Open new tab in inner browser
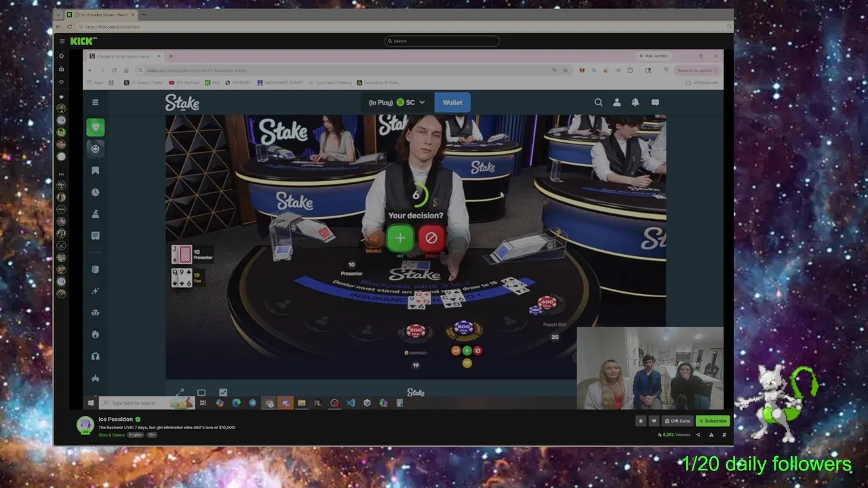The width and height of the screenshot is (868, 488). [x=171, y=56]
